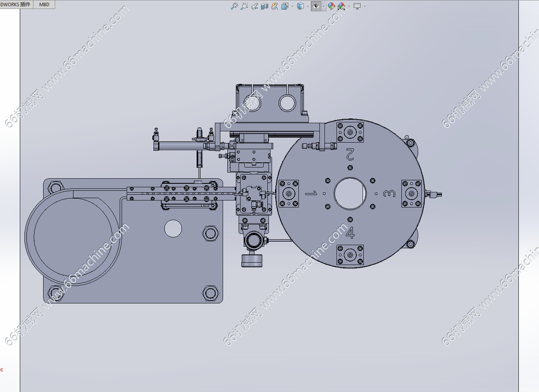
Task: Open the Edit Appearance color ball icon
Action: pyautogui.click(x=331, y=6)
